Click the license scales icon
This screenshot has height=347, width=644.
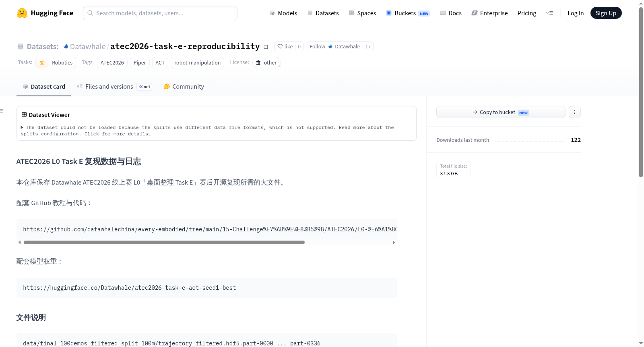point(258,62)
